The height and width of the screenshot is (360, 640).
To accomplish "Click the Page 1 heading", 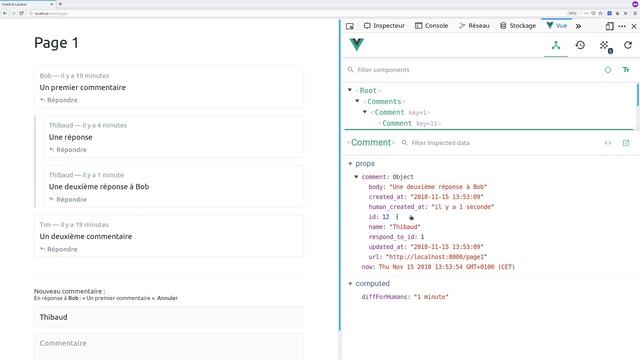I will tap(56, 43).
